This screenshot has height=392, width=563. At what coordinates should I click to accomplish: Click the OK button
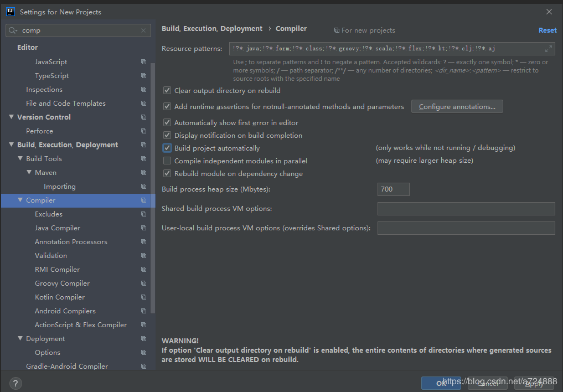441,383
